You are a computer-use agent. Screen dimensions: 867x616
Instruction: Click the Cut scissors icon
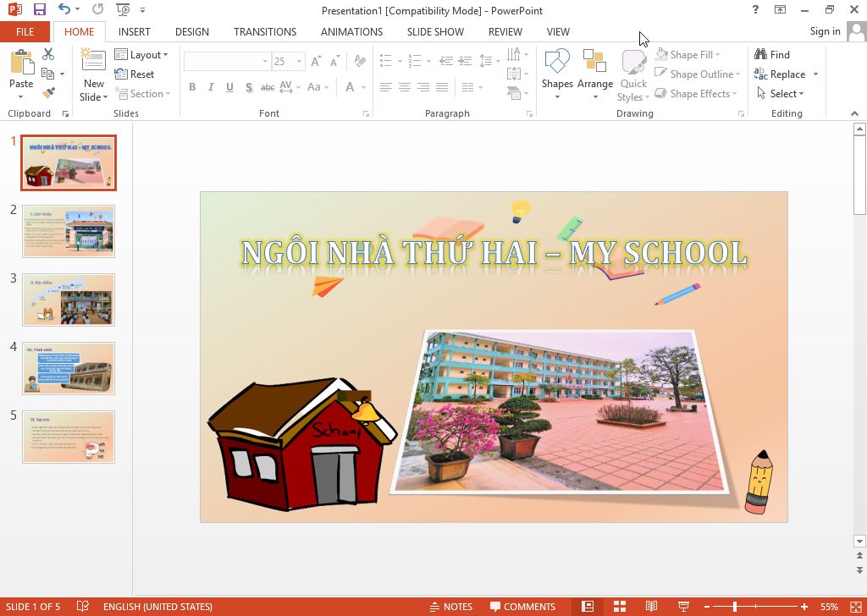[48, 54]
